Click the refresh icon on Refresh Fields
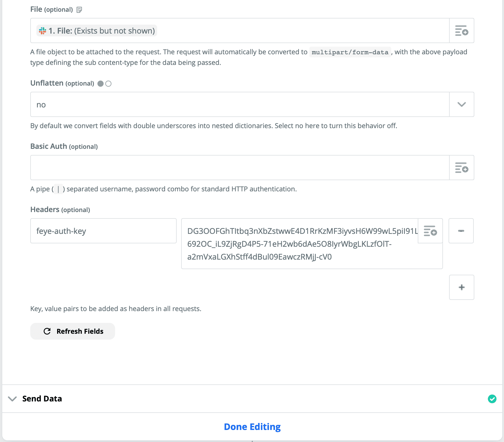 coord(47,331)
